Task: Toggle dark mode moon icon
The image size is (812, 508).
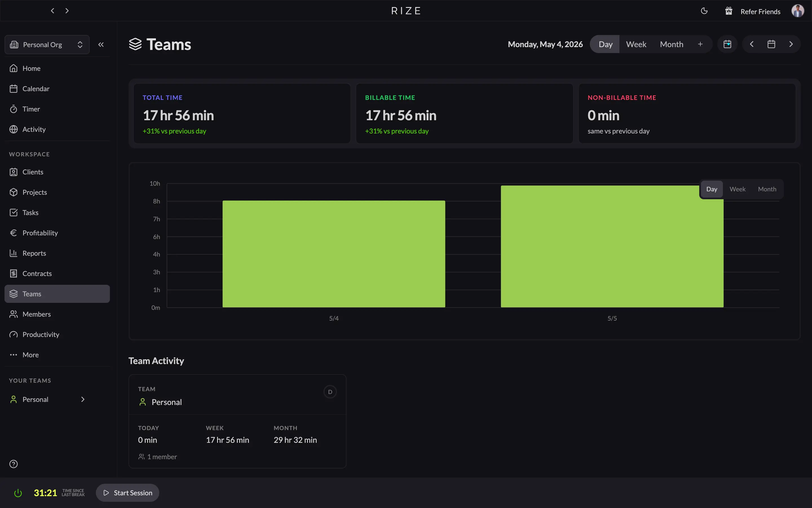Action: coord(704,11)
